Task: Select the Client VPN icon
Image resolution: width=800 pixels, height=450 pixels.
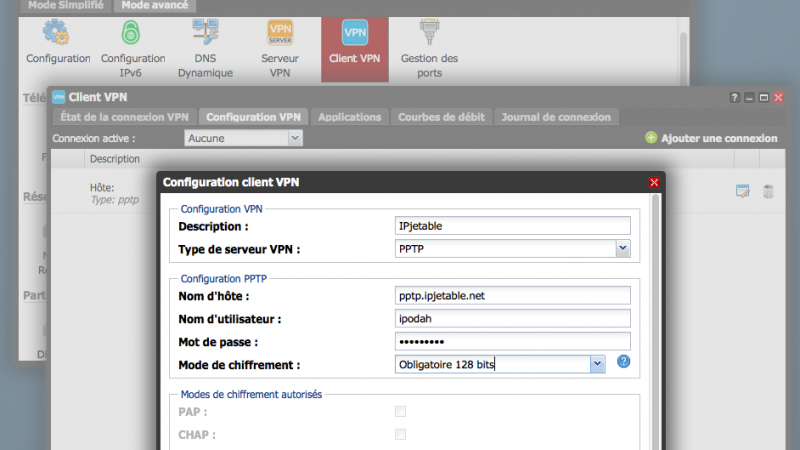Action: coord(354,35)
